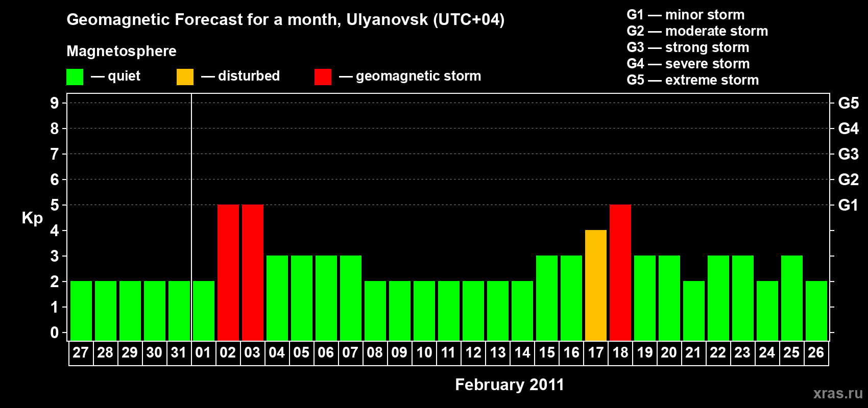Image resolution: width=868 pixels, height=408 pixels.
Task: Click the green bar for day 10
Action: point(424,311)
